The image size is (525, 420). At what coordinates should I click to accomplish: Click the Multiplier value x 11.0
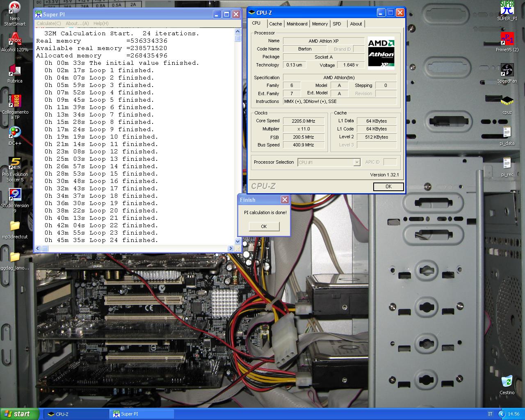[x=304, y=129]
